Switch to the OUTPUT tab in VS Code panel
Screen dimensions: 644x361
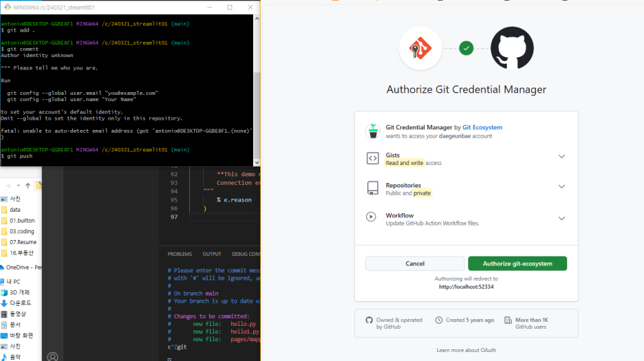click(x=211, y=254)
